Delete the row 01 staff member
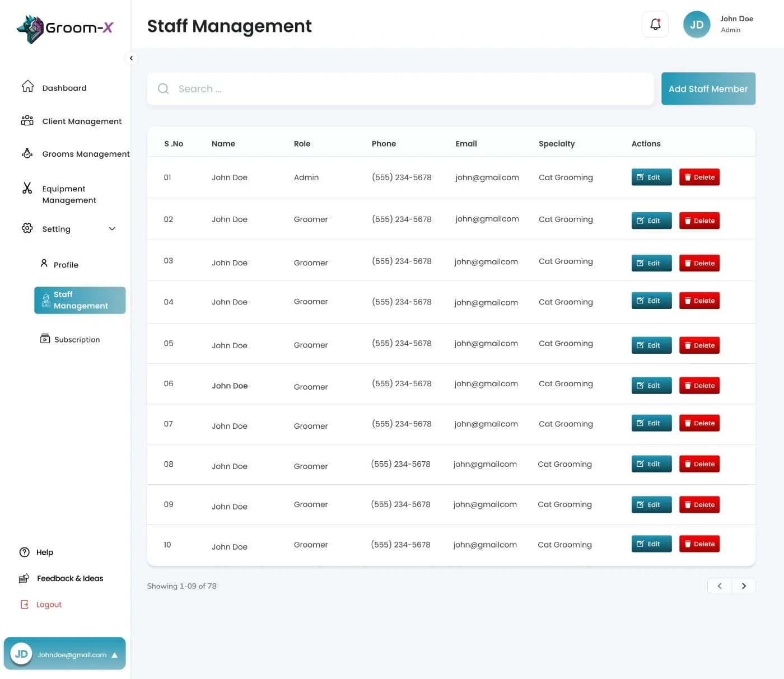Image resolution: width=784 pixels, height=679 pixels. click(699, 177)
